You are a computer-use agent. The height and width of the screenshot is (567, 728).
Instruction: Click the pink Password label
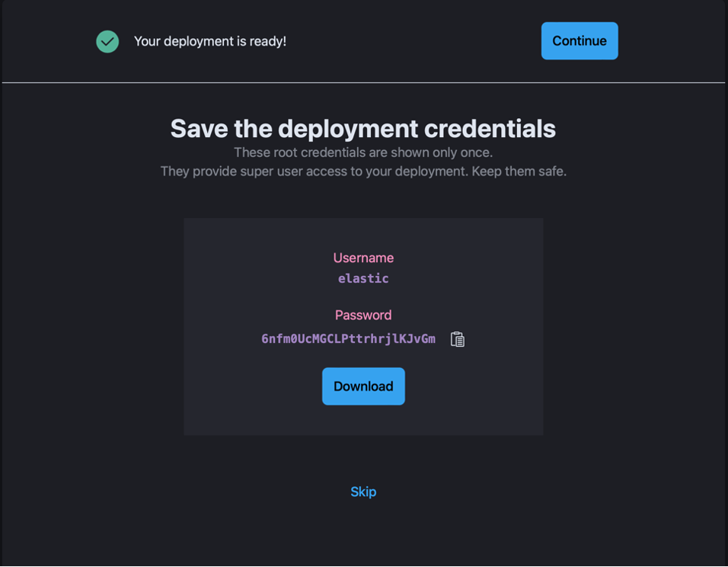[363, 316]
